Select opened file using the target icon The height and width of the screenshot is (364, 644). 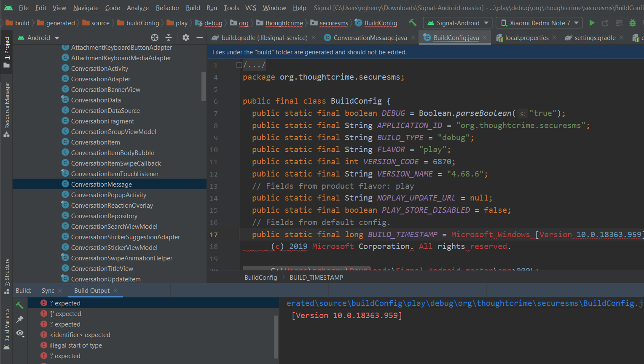155,37
